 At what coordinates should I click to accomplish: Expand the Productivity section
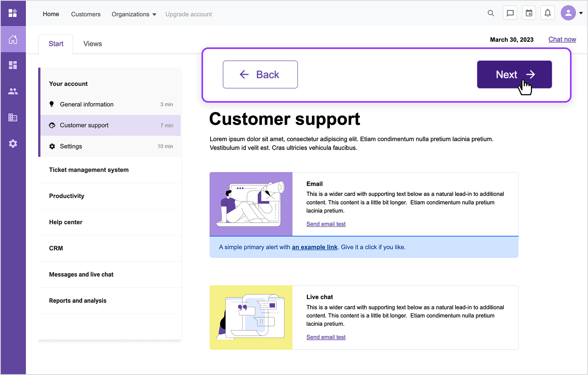[x=110, y=196]
